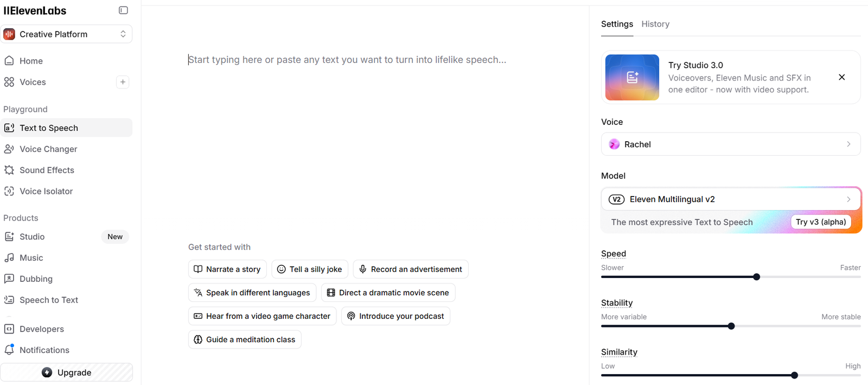This screenshot has width=868, height=385.
Task: Open the Notifications bell
Action: point(44,350)
